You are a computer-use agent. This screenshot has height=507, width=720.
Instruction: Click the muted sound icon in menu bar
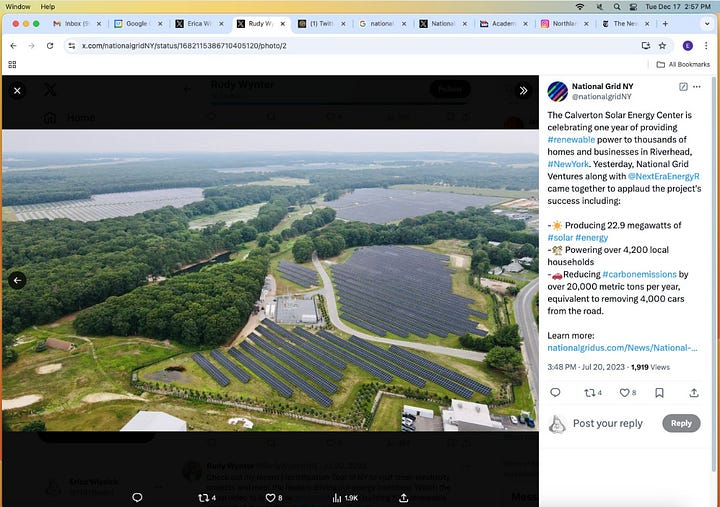(x=600, y=6)
